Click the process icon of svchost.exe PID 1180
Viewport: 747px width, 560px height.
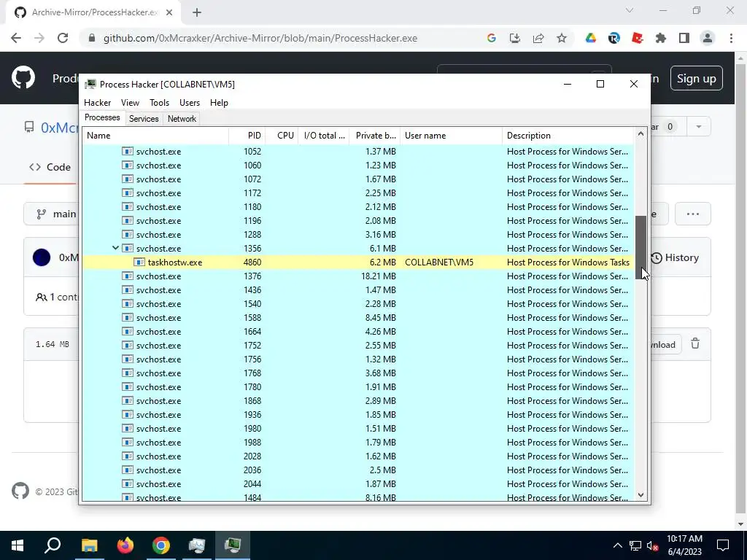point(127,206)
